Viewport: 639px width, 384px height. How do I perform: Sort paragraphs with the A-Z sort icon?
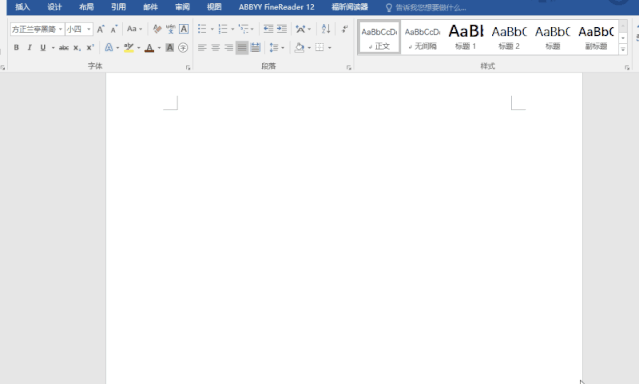pos(326,29)
